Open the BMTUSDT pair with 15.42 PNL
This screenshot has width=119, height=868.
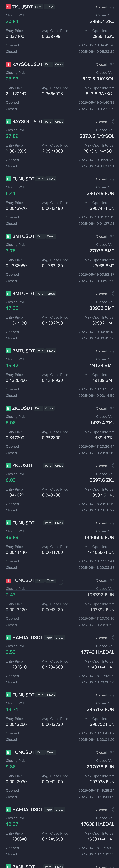tap(23, 351)
